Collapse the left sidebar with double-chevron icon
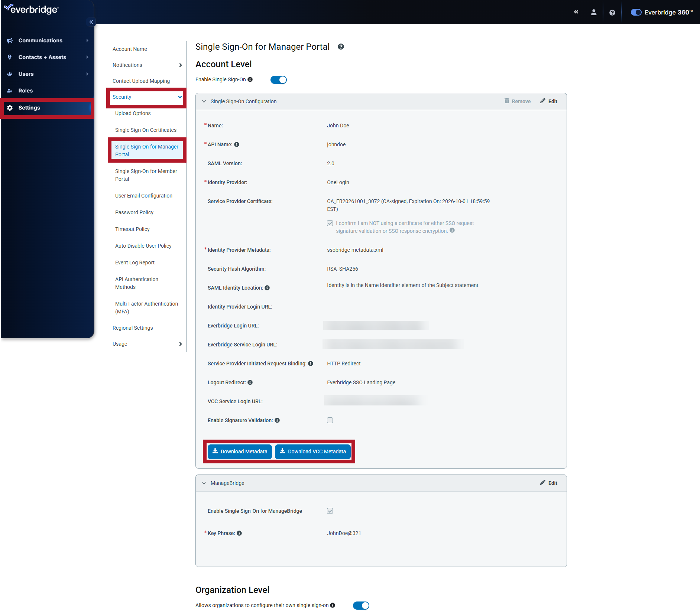 click(x=91, y=22)
